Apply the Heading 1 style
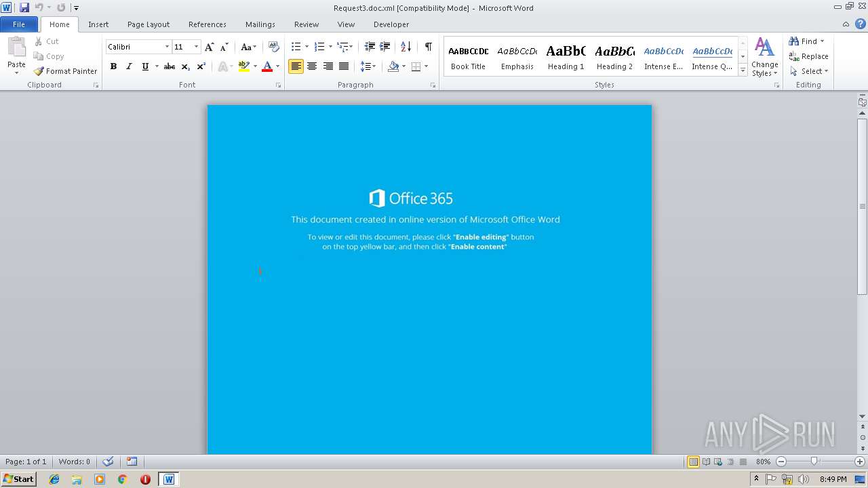 (x=566, y=56)
